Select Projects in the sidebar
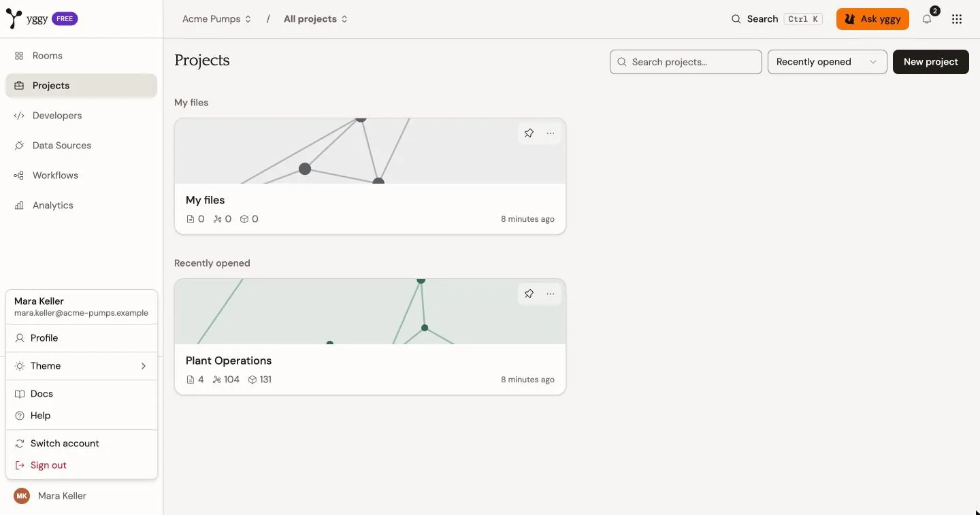 tap(82, 86)
